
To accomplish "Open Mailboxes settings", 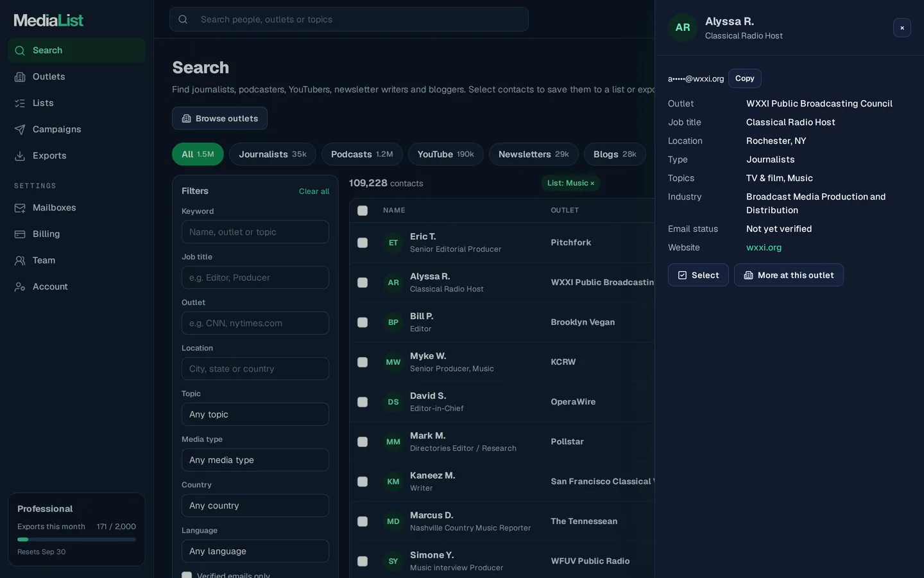I will [76, 207].
